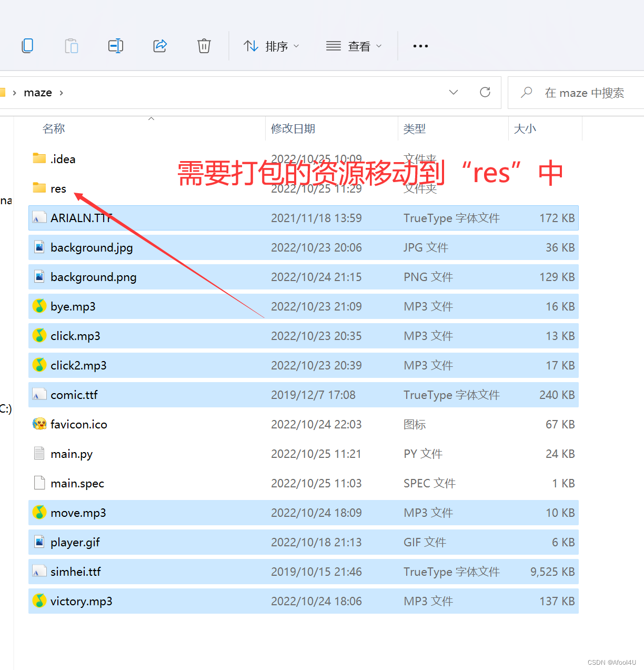
Task: Click the maze breadcrumb path item
Action: pos(38,93)
